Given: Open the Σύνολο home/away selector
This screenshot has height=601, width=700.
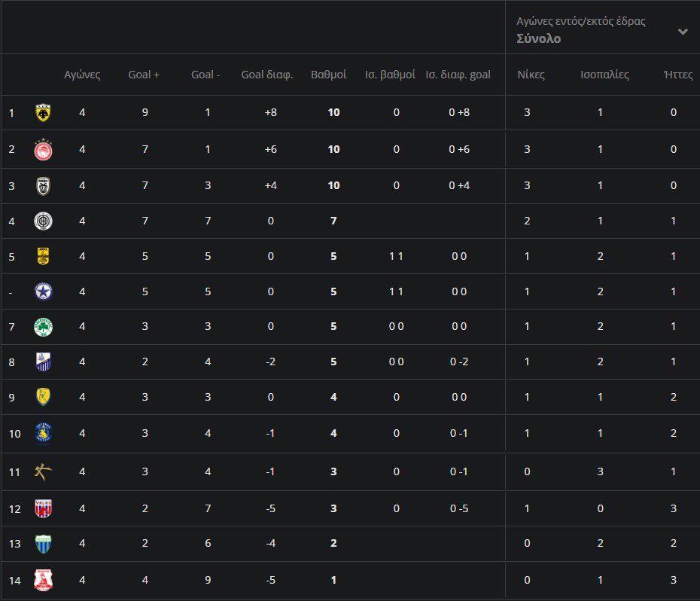Looking at the screenshot, I should (538, 39).
